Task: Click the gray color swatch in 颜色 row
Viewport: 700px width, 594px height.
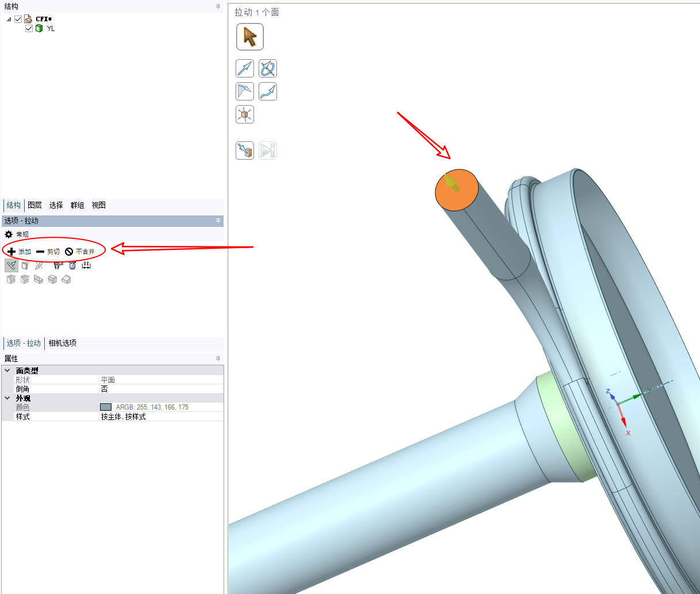Action: click(106, 407)
